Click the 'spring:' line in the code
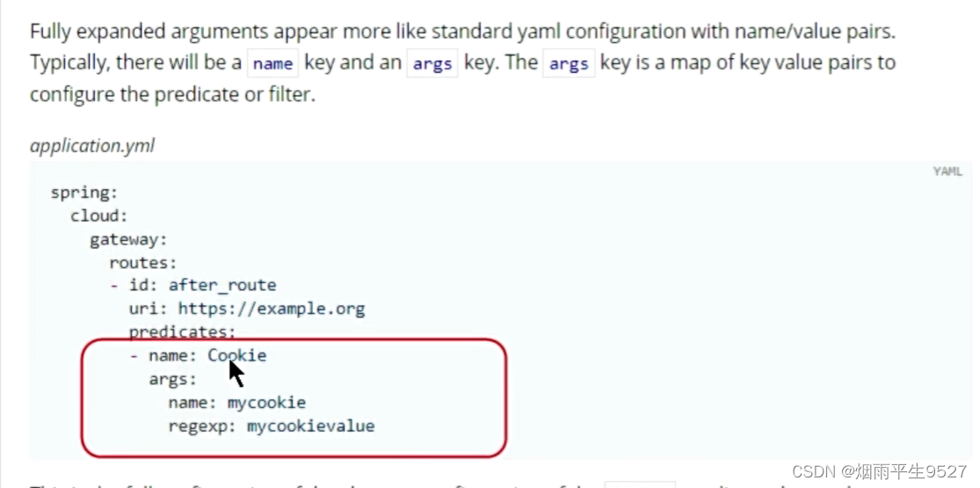The image size is (980, 488). click(x=83, y=193)
